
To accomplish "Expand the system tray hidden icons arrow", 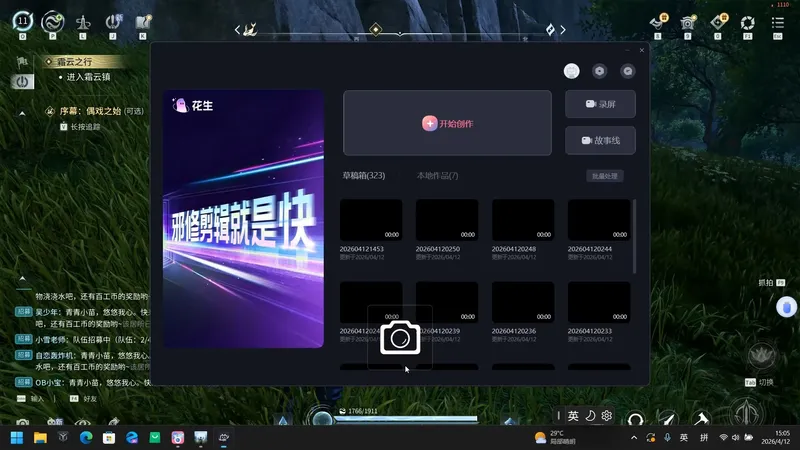I will (x=634, y=438).
